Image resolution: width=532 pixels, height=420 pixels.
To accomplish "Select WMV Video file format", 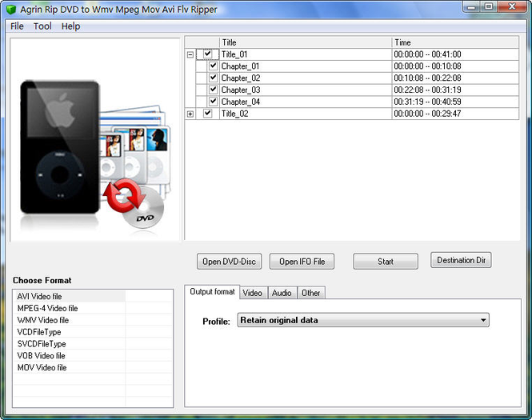I will click(43, 320).
